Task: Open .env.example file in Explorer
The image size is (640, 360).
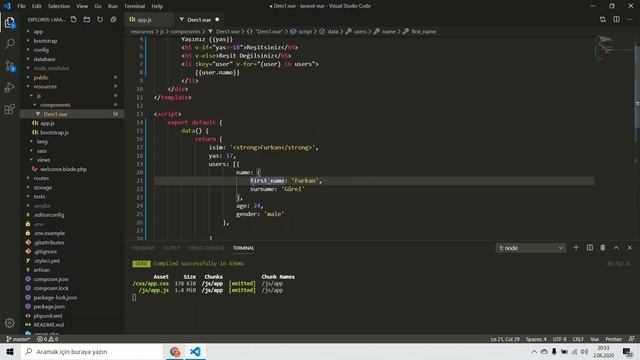Action: point(49,233)
